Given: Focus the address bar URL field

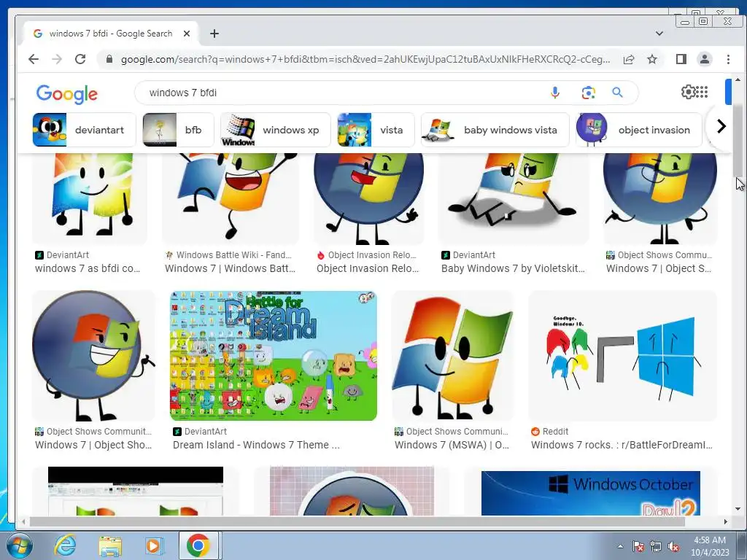Looking at the screenshot, I should [365, 59].
